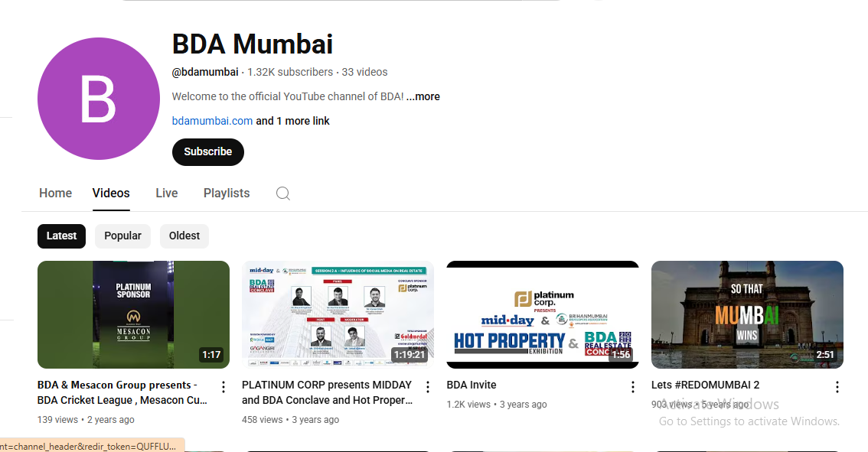This screenshot has height=452, width=868.
Task: Switch to the Home tab
Action: pyautogui.click(x=55, y=193)
